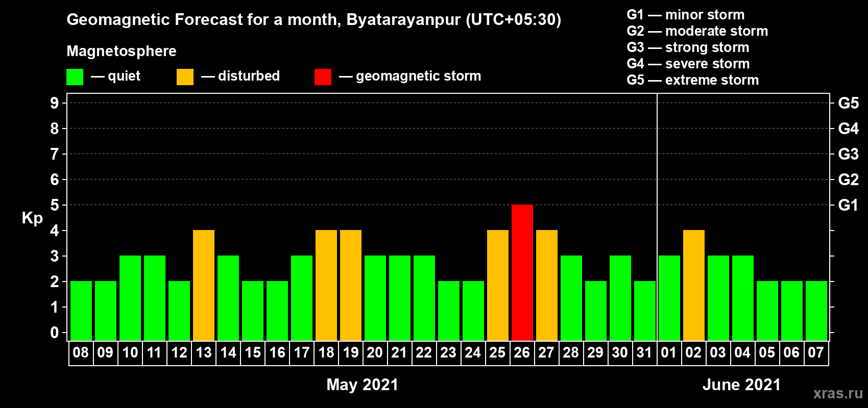Click the 'G3 — strong storm' legend line

(x=688, y=47)
